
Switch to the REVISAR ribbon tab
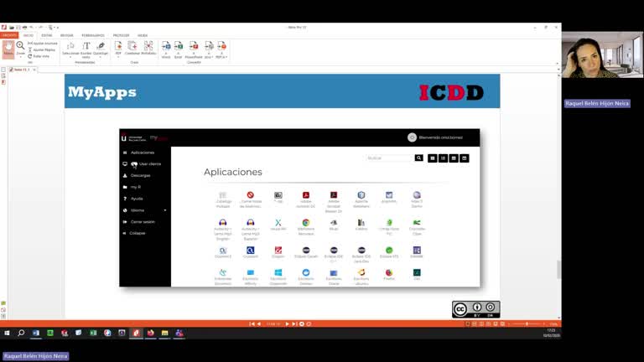tap(66, 35)
